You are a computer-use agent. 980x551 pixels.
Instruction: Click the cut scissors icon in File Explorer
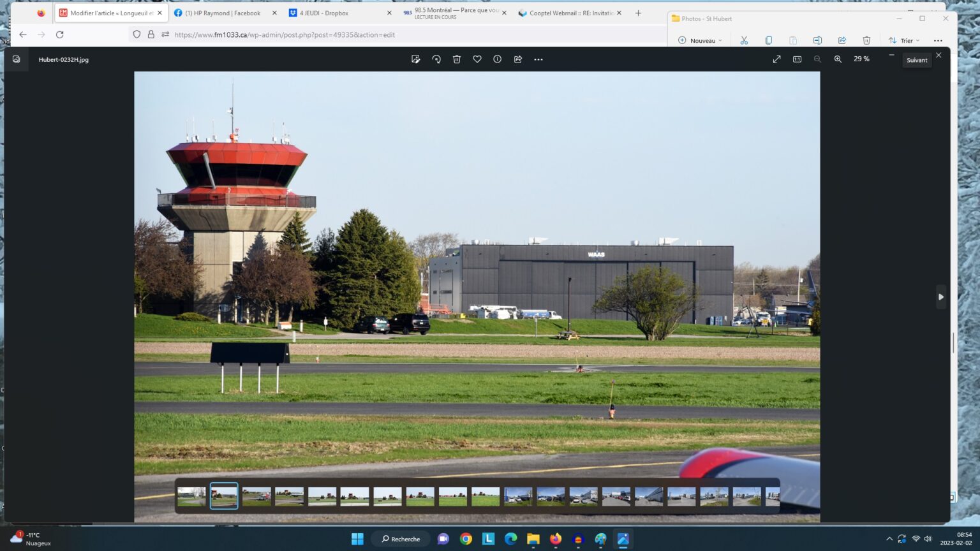point(744,40)
